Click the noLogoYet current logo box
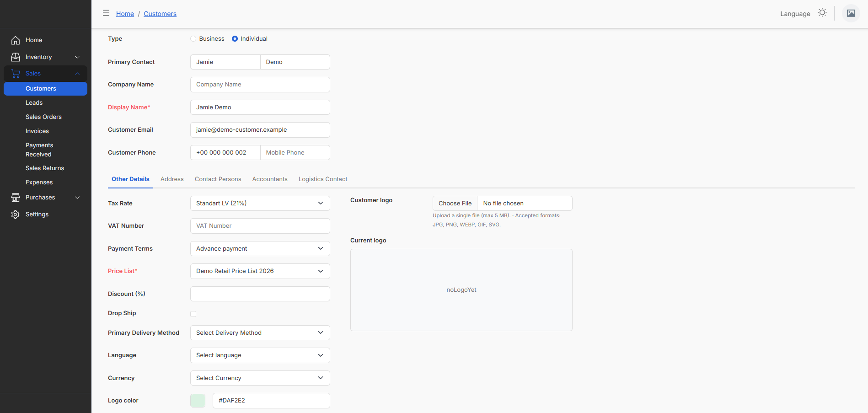 point(461,290)
